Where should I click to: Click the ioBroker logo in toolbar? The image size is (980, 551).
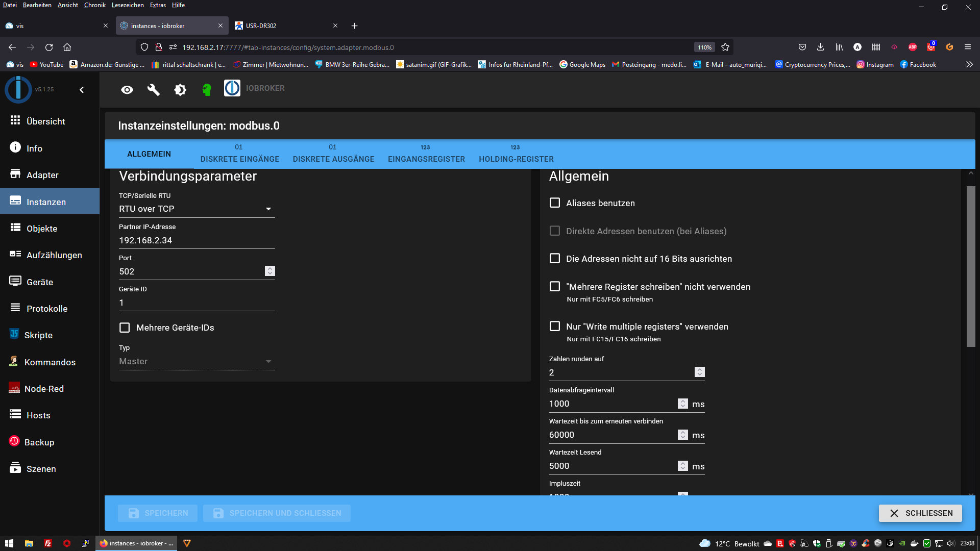click(x=232, y=88)
